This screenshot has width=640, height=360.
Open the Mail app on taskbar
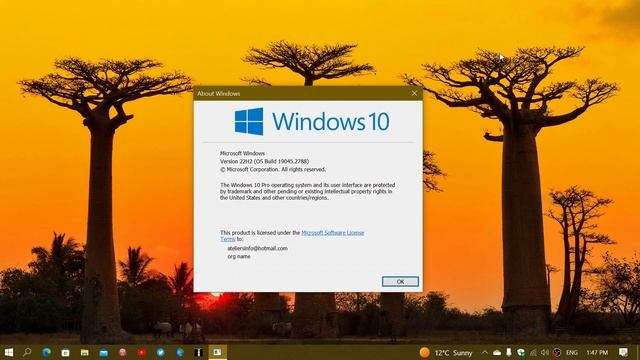[x=104, y=352]
